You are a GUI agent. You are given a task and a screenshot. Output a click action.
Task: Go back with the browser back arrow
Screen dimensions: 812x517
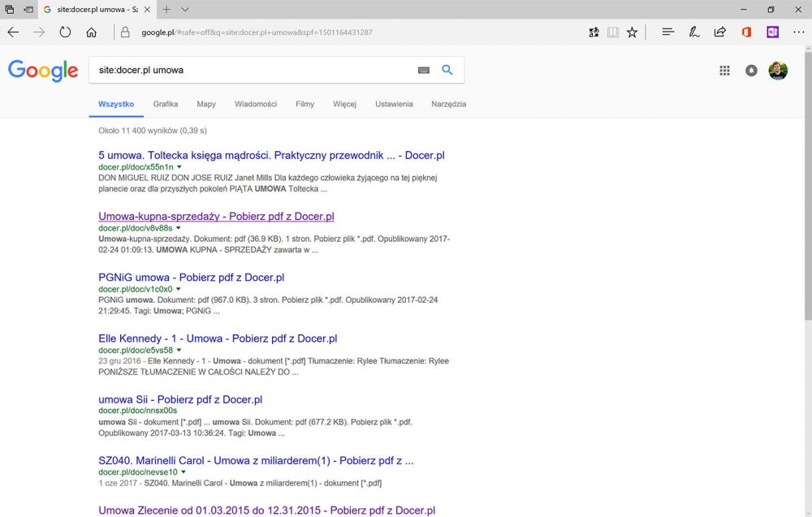point(13,32)
